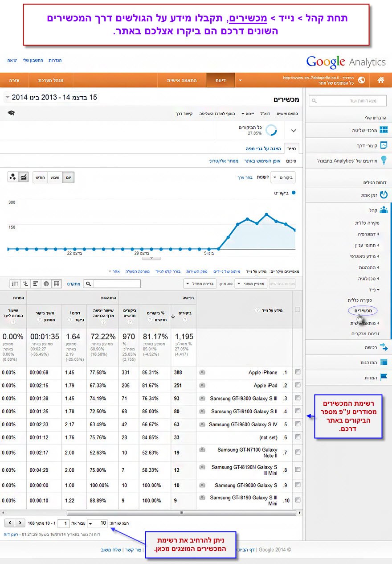The image size is (392, 564).
Task: Select the pie chart table view
Action: click(x=46, y=284)
